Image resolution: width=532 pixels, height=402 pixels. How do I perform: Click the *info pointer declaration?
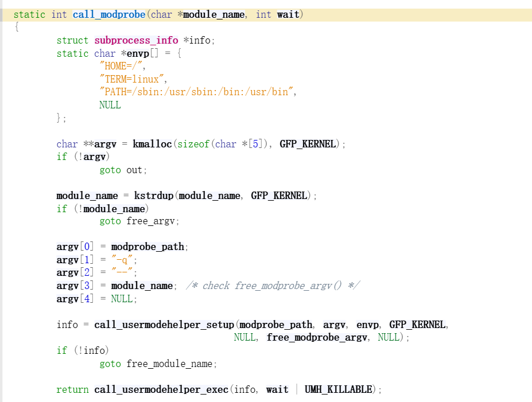199,40
